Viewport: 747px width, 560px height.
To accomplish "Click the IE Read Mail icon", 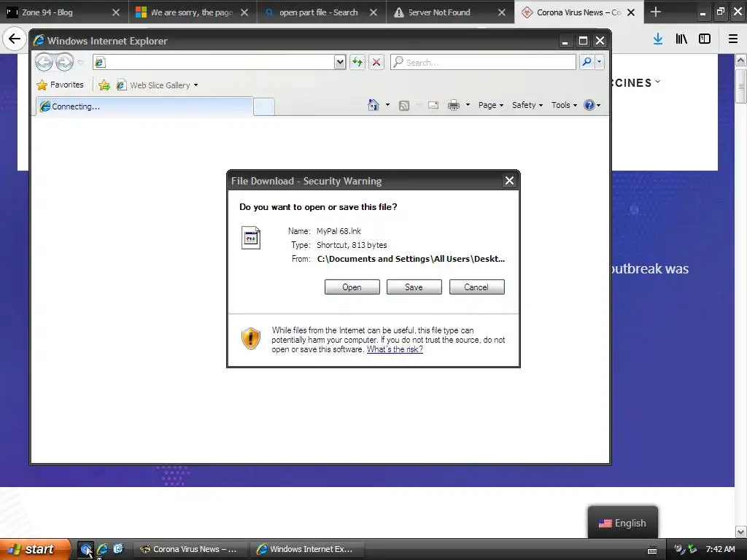I will click(x=433, y=105).
